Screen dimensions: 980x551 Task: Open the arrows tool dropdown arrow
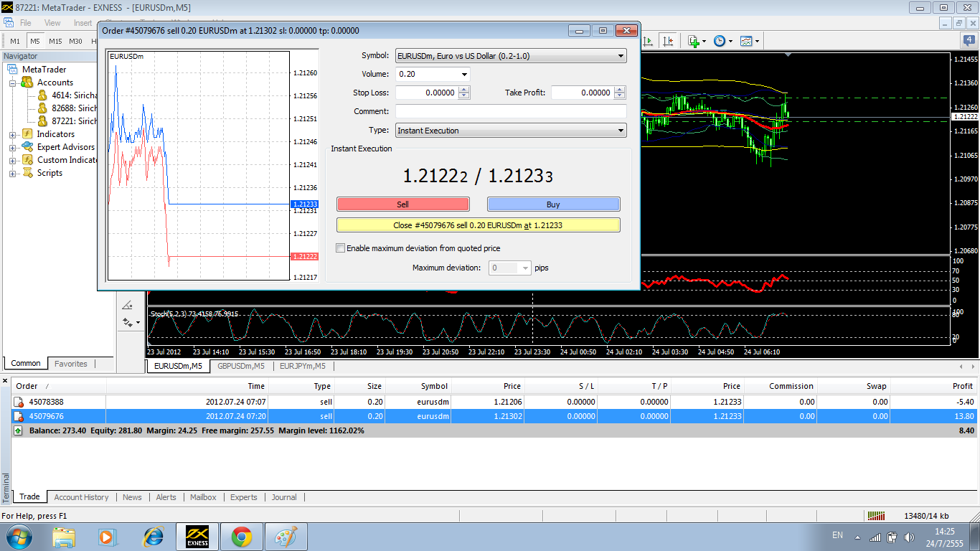(138, 323)
